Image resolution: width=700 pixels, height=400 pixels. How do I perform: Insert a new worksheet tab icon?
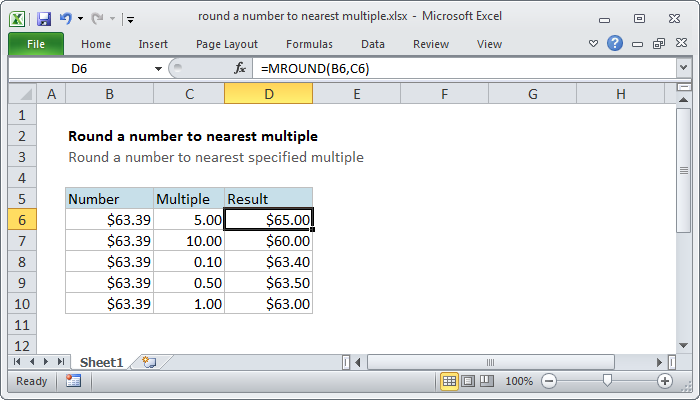(149, 361)
